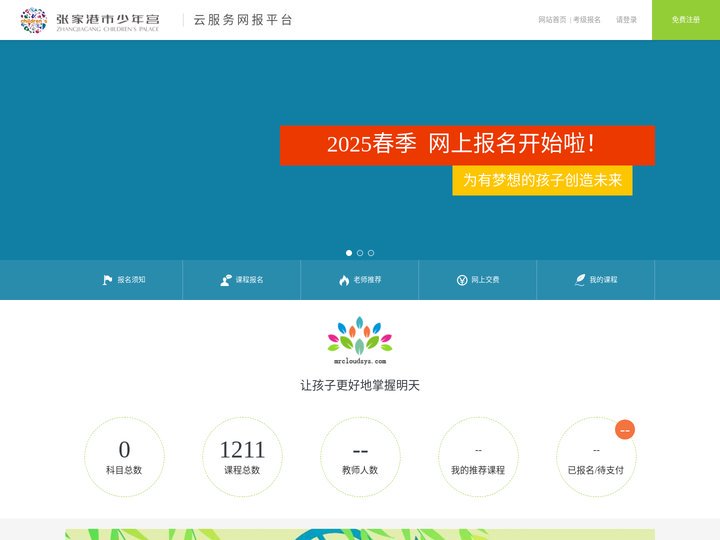Click the 教师人数 statistic circle
This screenshot has width=720, height=540.
tap(360, 457)
